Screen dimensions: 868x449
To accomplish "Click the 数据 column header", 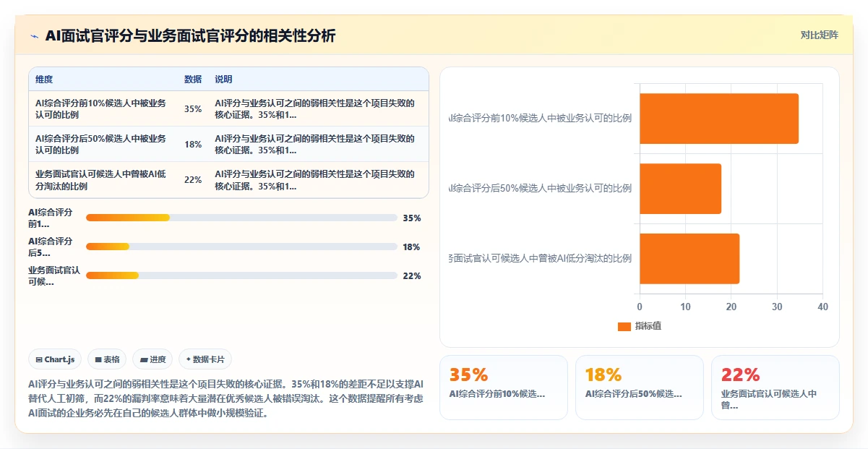I will tap(193, 80).
